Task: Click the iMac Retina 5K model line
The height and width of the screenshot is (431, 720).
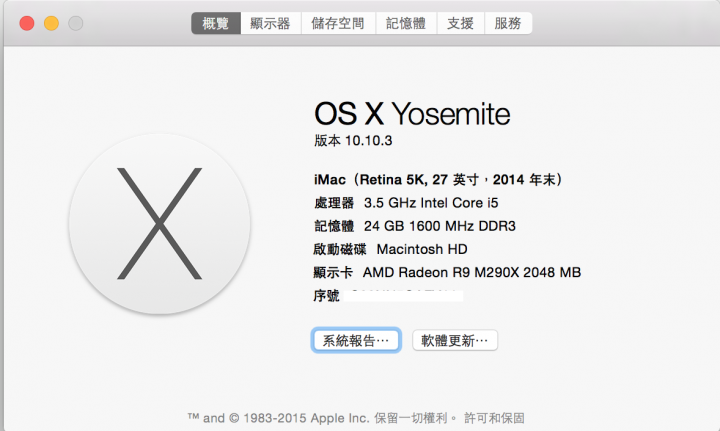Action: [438, 179]
